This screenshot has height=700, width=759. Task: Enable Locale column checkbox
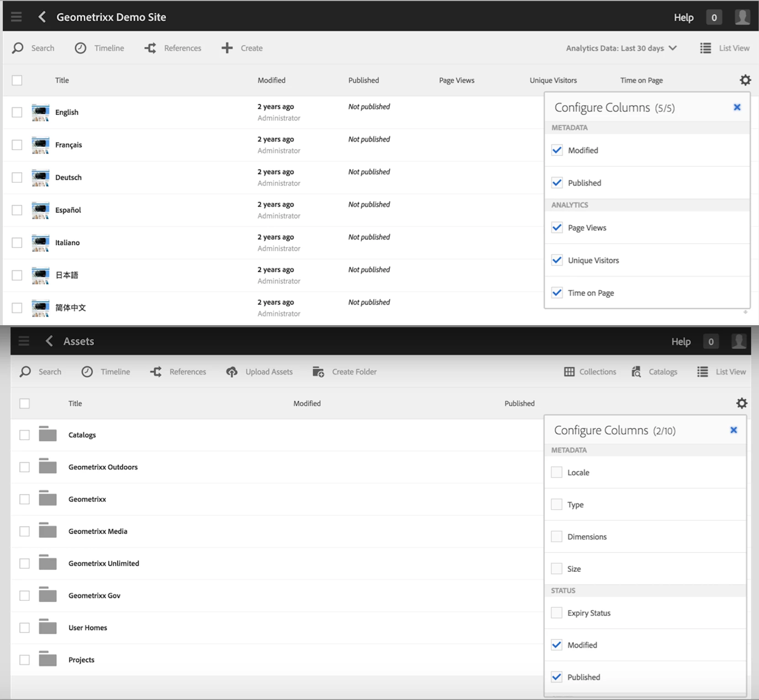556,472
